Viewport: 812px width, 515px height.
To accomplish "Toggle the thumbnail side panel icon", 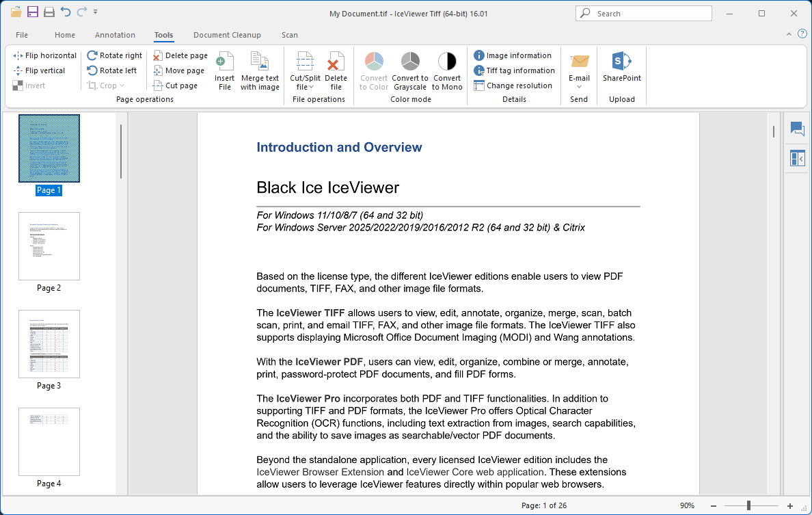I will [x=797, y=159].
